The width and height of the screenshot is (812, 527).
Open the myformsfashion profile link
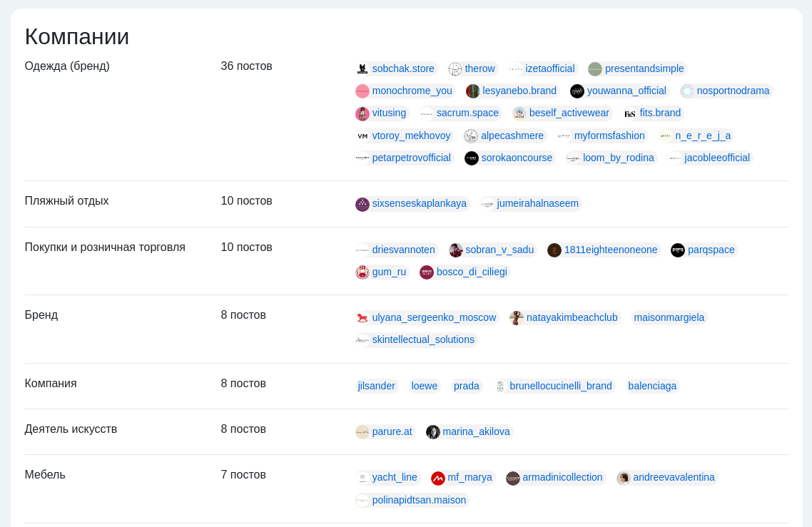pos(609,135)
